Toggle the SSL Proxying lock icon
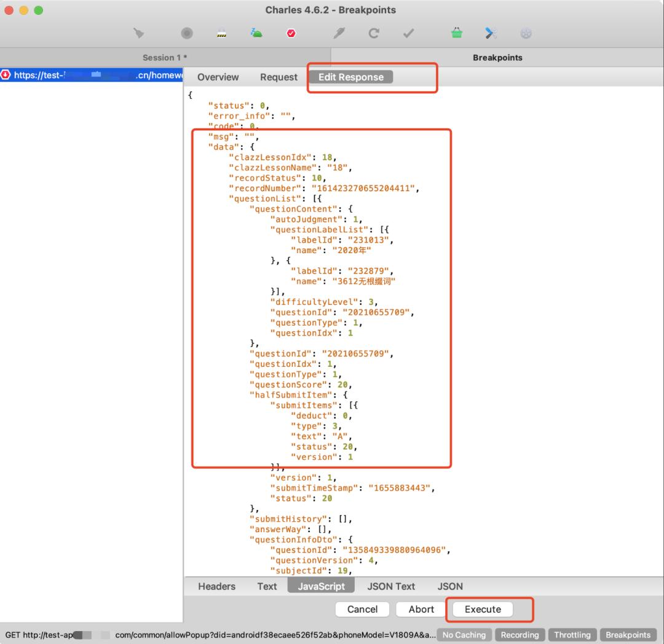The image size is (664, 644). click(x=222, y=33)
